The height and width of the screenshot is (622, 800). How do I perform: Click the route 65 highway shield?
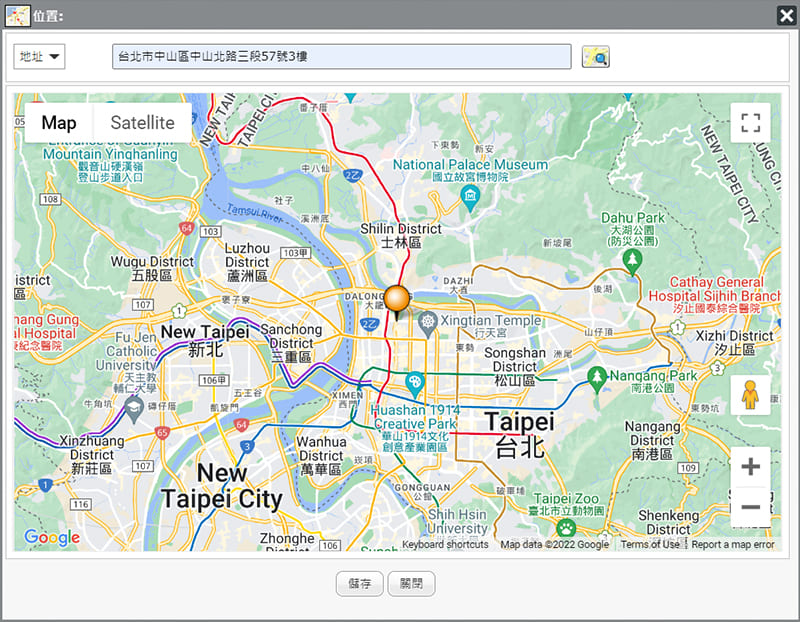pyautogui.click(x=162, y=433)
